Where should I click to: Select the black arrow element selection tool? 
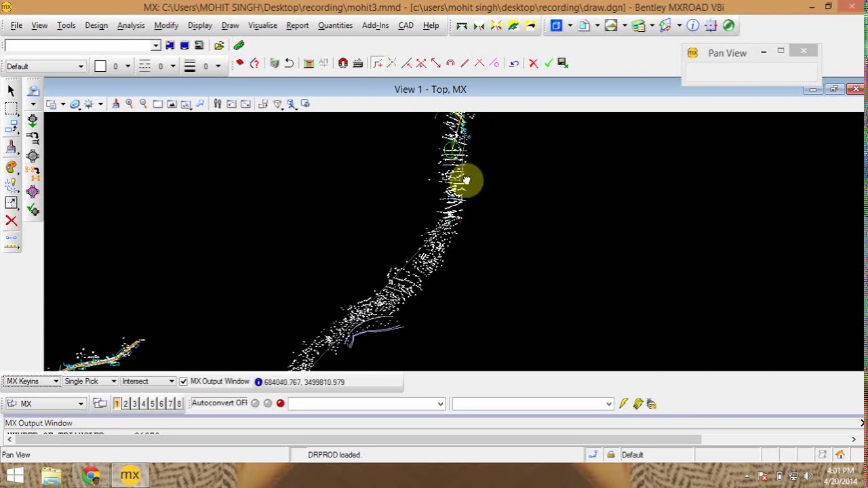click(11, 91)
